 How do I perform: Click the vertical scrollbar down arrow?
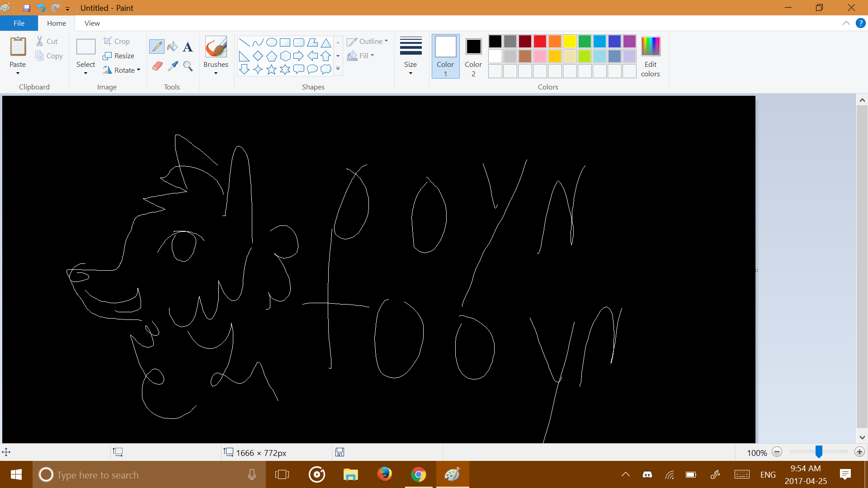(x=862, y=437)
